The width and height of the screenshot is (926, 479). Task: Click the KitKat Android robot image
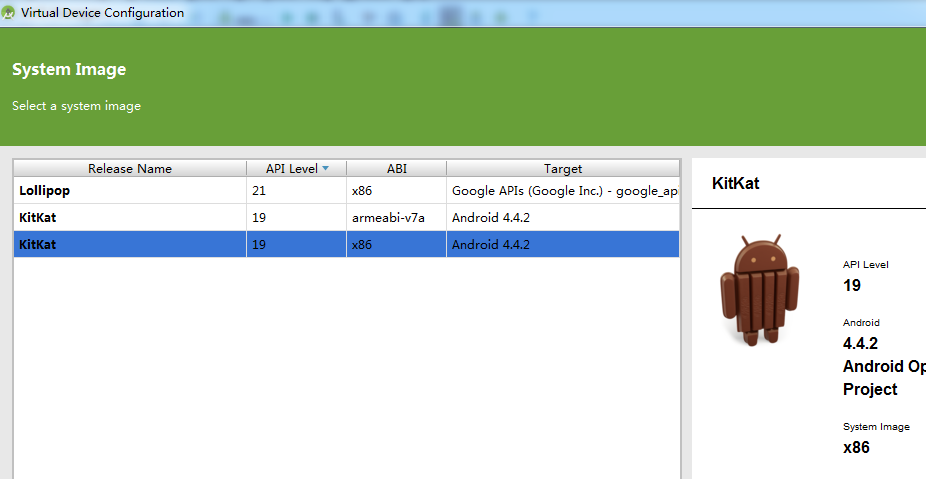759,289
